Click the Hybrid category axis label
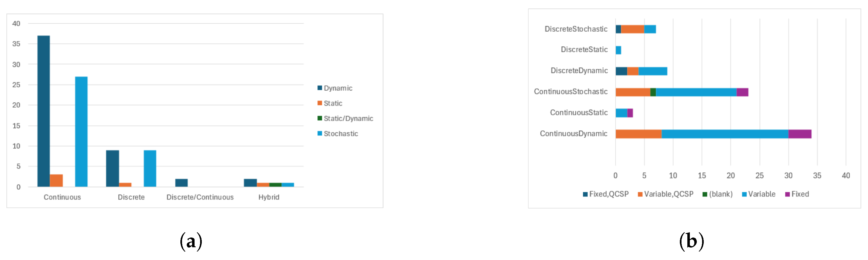Image resolution: width=868 pixels, height=260 pixels. pos(268,197)
